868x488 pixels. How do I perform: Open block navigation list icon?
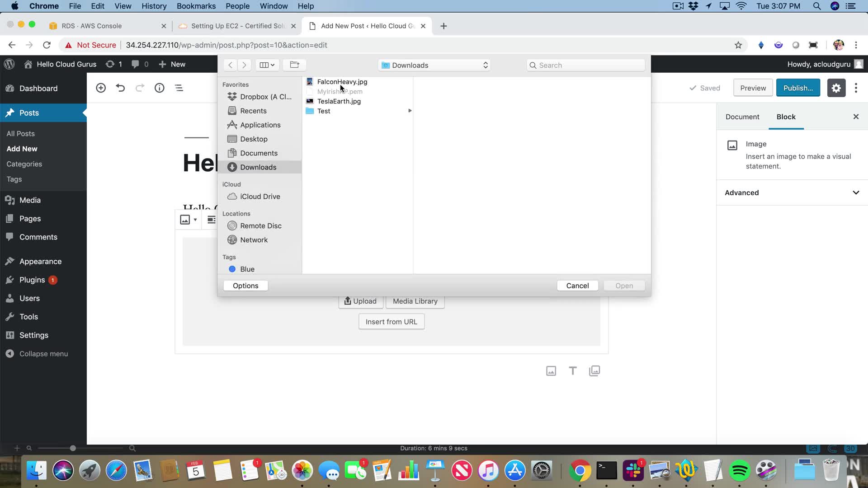point(179,88)
